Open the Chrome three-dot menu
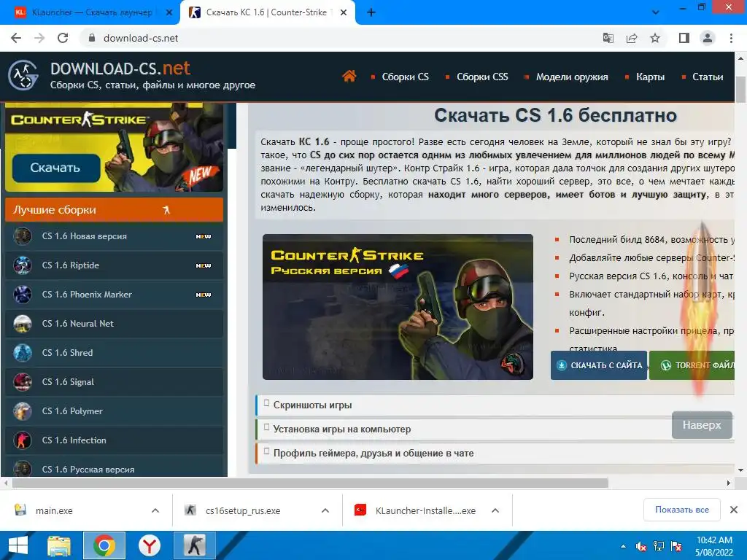 click(731, 38)
